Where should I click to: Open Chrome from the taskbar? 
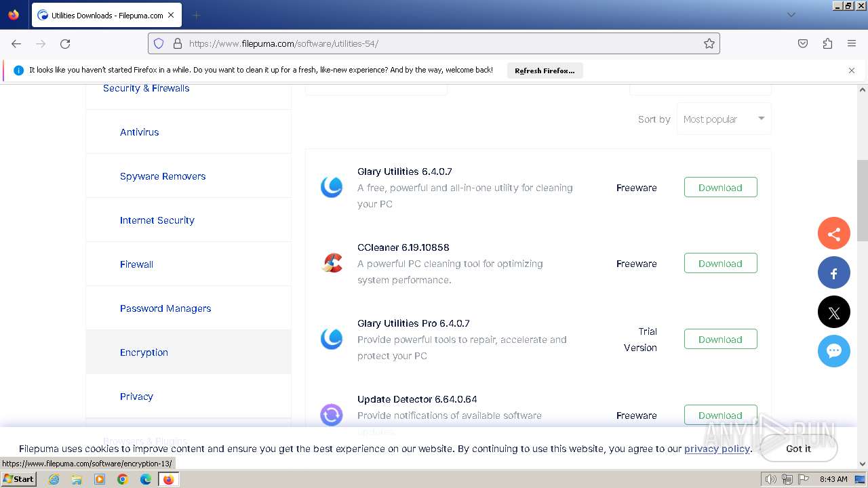[123, 479]
